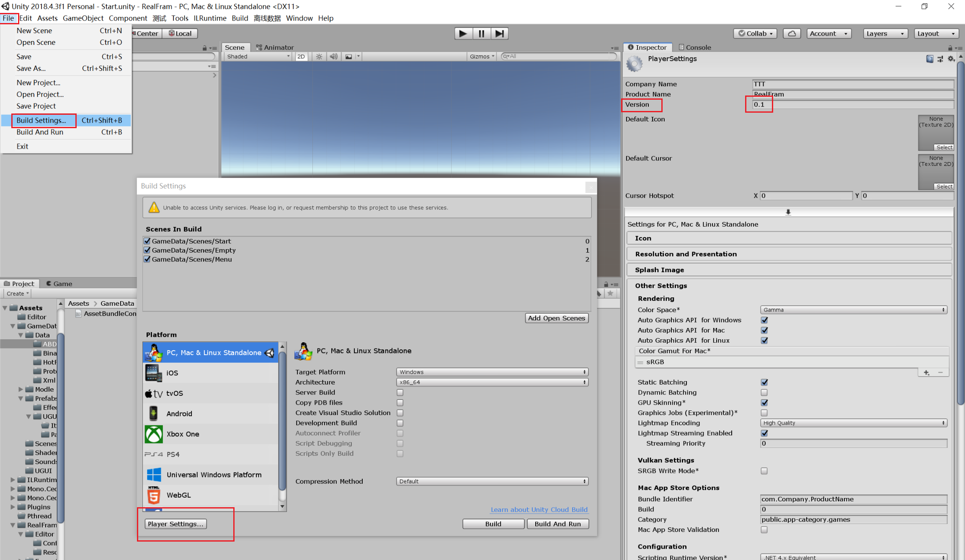Open Color Space Gamma dropdown
Viewport: 965px width, 560px height.
tap(854, 310)
